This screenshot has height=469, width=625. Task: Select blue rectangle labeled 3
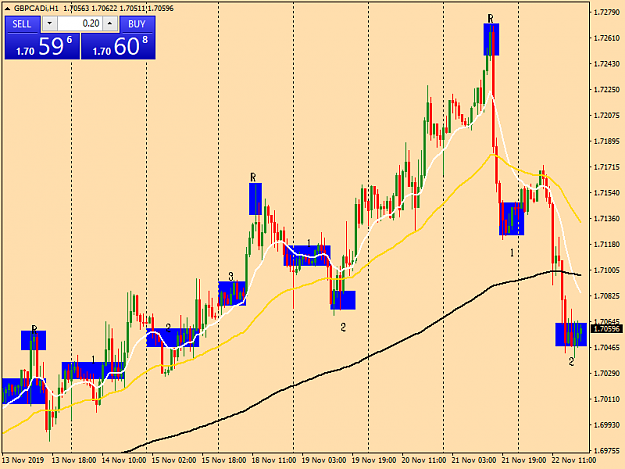pyautogui.click(x=232, y=294)
